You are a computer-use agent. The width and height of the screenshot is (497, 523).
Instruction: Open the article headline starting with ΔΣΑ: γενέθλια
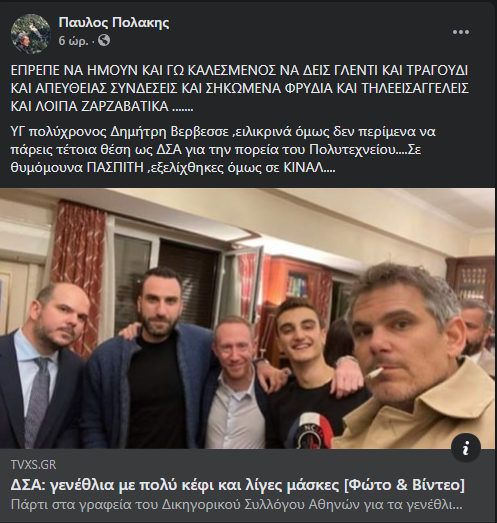[x=237, y=485]
